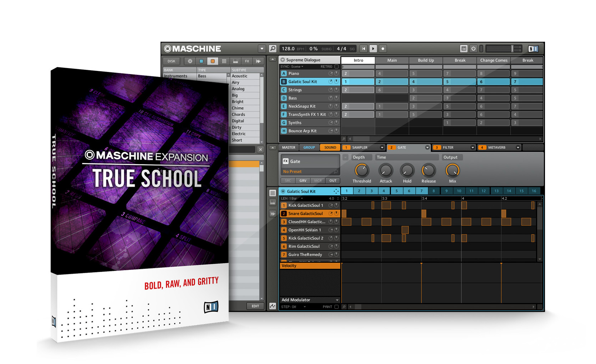The image size is (596, 364).
Task: Click the master volume level meter
Action: click(504, 48)
